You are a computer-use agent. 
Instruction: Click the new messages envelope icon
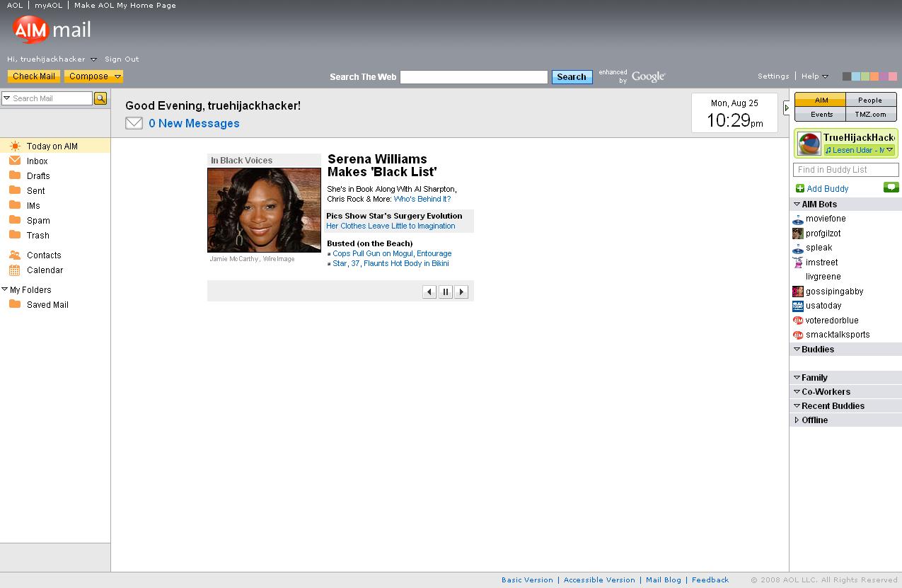(134, 123)
